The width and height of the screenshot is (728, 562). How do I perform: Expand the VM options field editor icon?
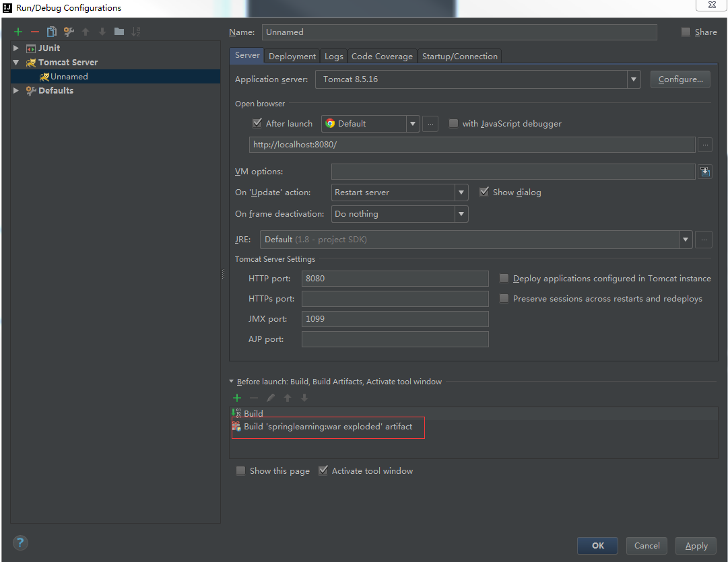(705, 172)
